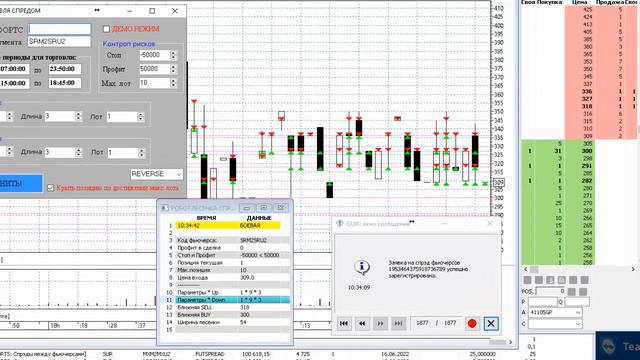Image resolution: width=640 pixels, height=360 pixels.
Task: Edit the 15:00:00 time field
Action: (x=14, y=83)
